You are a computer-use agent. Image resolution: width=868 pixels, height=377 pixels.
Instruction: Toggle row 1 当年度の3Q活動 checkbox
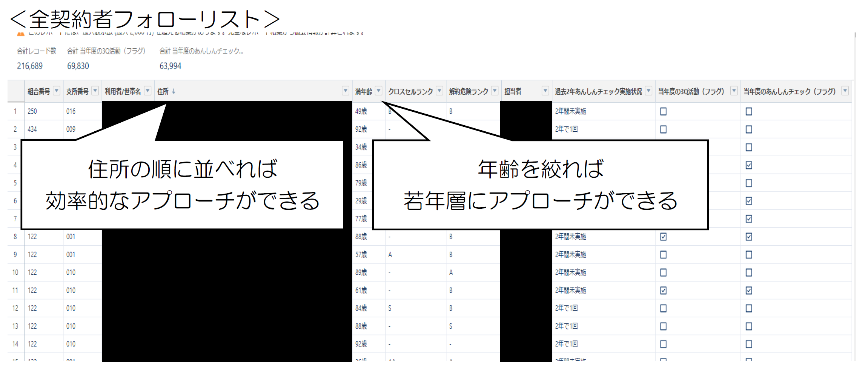664,111
